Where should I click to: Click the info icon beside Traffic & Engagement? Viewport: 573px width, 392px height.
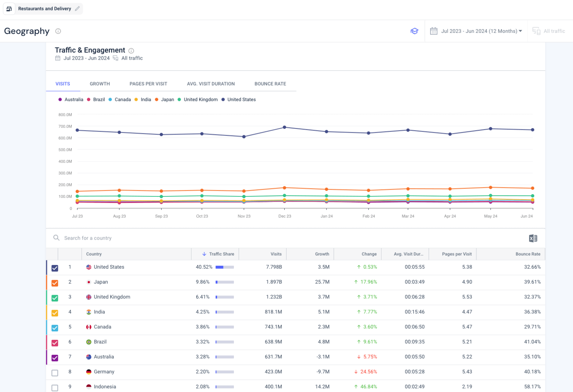131,51
